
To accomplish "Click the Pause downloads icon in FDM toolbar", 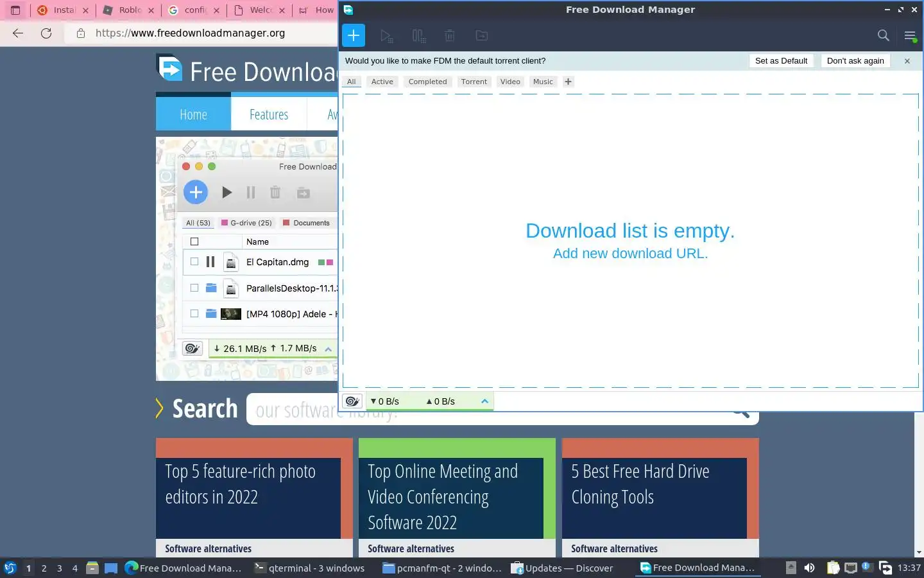I will [x=418, y=36].
